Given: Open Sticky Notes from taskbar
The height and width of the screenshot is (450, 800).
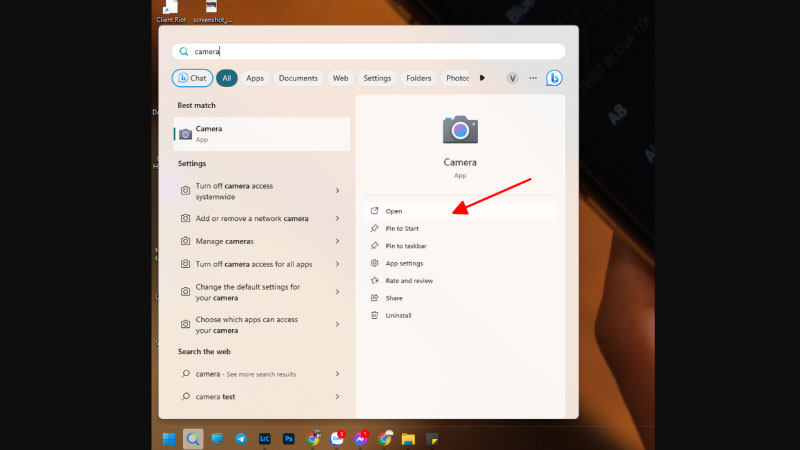Looking at the screenshot, I should [x=432, y=438].
